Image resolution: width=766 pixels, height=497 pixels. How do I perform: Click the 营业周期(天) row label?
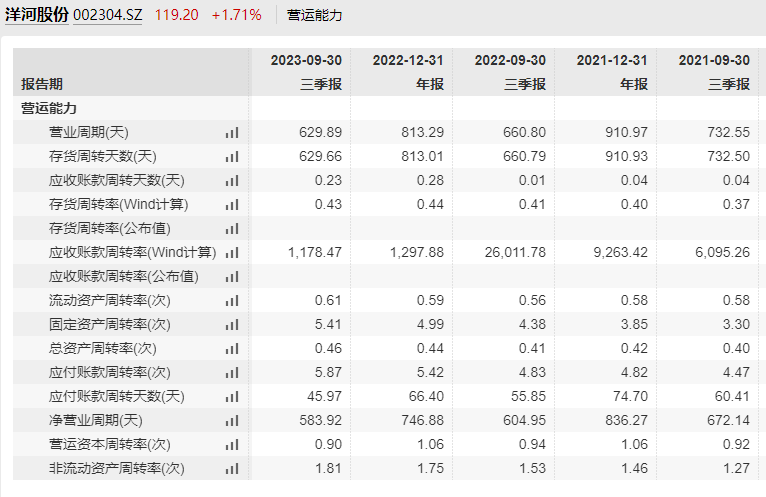[88, 132]
